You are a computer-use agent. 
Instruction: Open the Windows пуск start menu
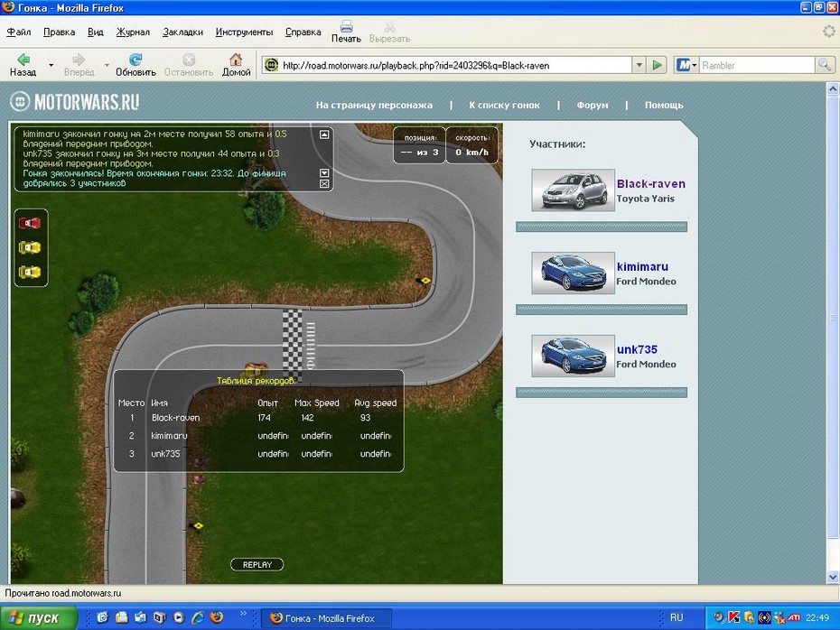point(39,617)
